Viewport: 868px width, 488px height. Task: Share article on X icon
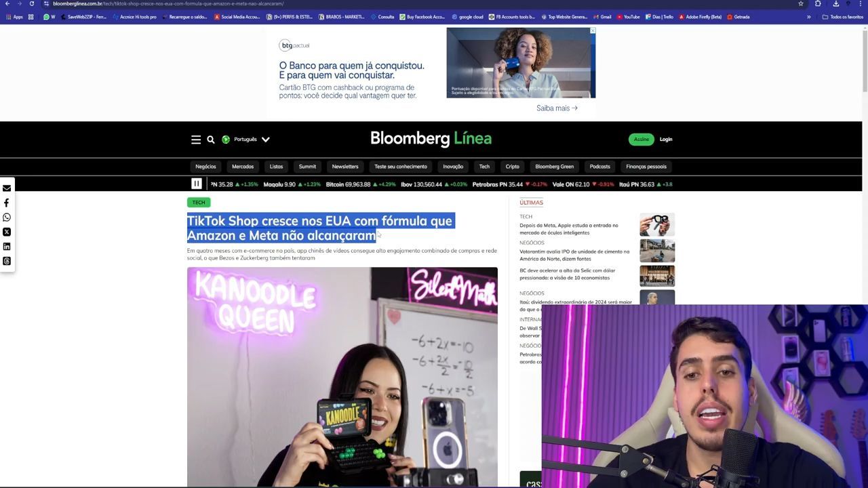click(x=7, y=232)
